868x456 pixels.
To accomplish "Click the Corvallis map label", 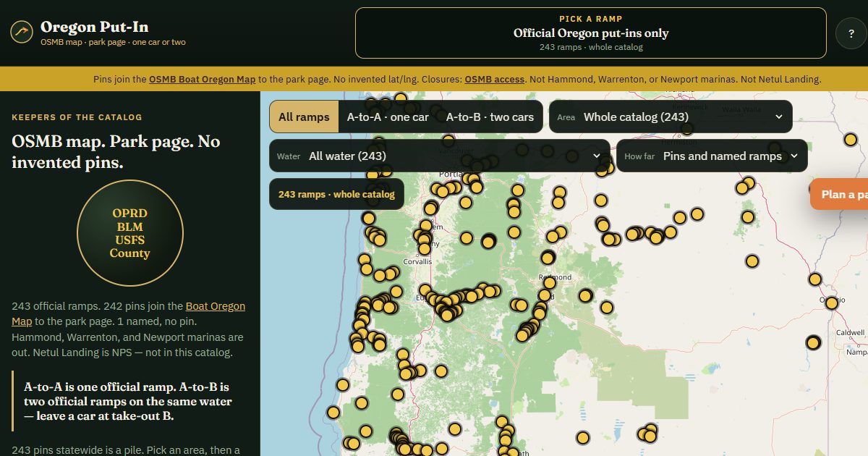I will (x=417, y=262).
